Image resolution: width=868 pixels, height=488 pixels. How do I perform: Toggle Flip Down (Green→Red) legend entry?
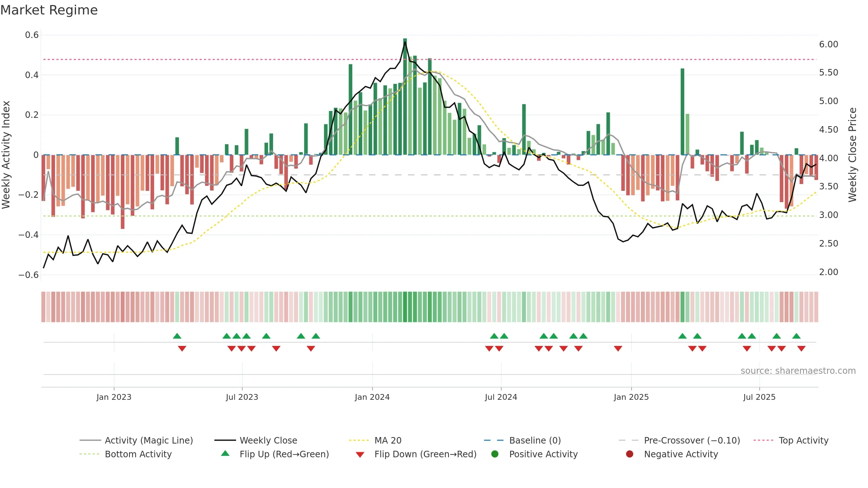pos(416,454)
